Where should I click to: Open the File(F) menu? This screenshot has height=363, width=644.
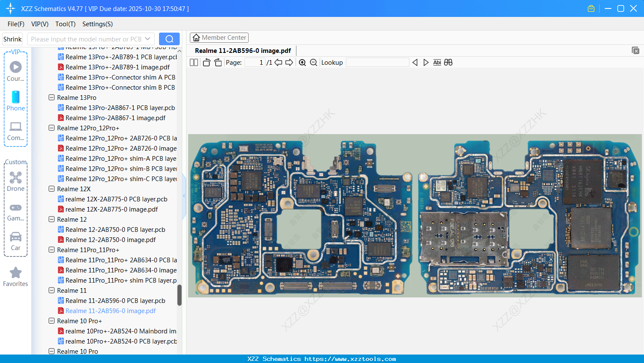pos(16,24)
